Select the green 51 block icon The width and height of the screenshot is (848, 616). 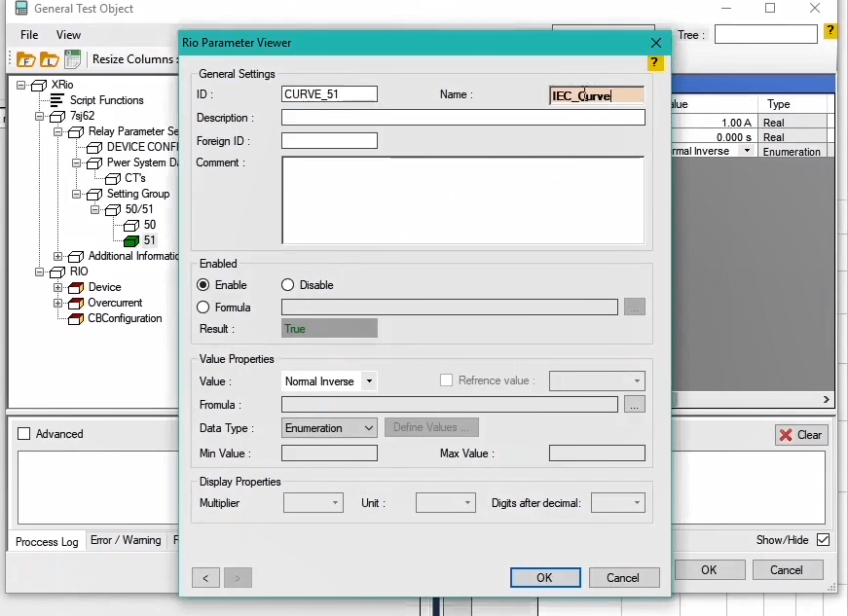tap(131, 240)
